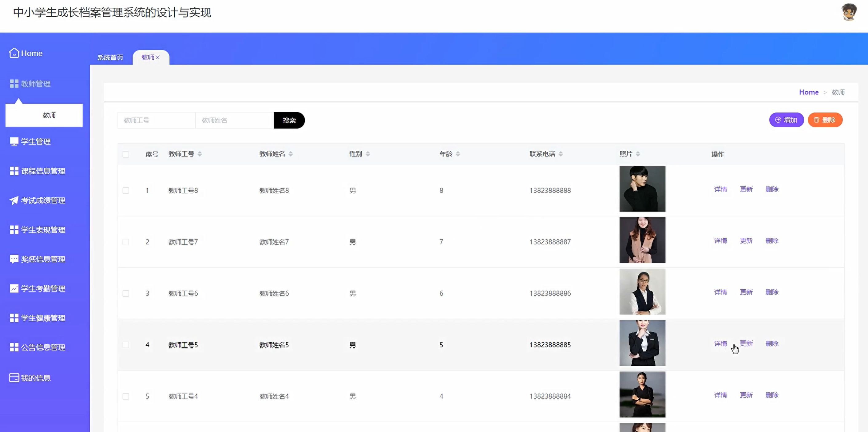Click 更新 for 教师姓名5
Viewport: 868px width, 432px height.
tap(746, 343)
